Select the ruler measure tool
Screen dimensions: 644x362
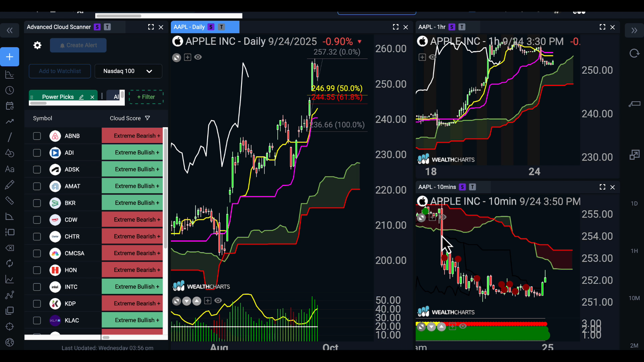point(10,200)
